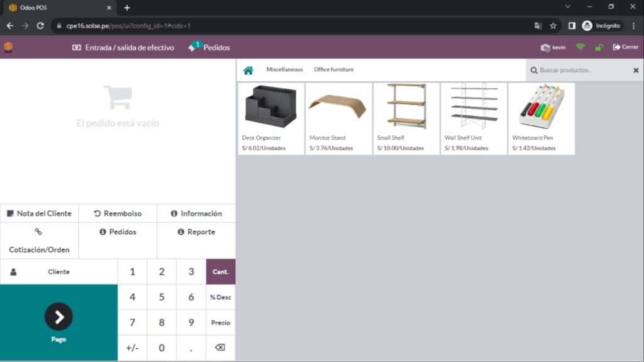
Task: Switch numpad to % Desc mode
Action: pyautogui.click(x=220, y=297)
